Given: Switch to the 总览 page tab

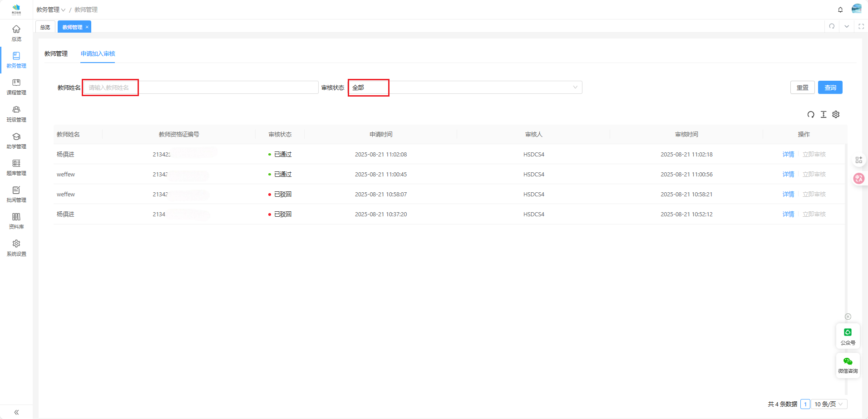Looking at the screenshot, I should click(45, 27).
